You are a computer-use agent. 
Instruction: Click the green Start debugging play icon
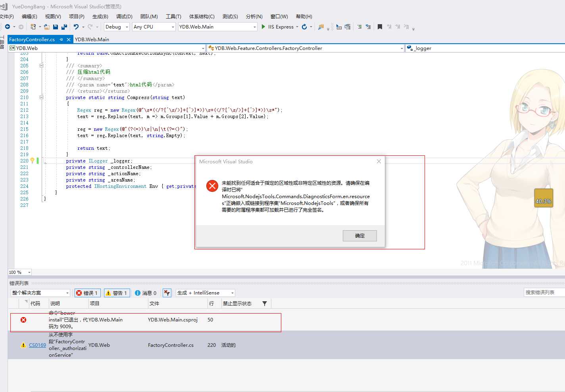pyautogui.click(x=263, y=27)
